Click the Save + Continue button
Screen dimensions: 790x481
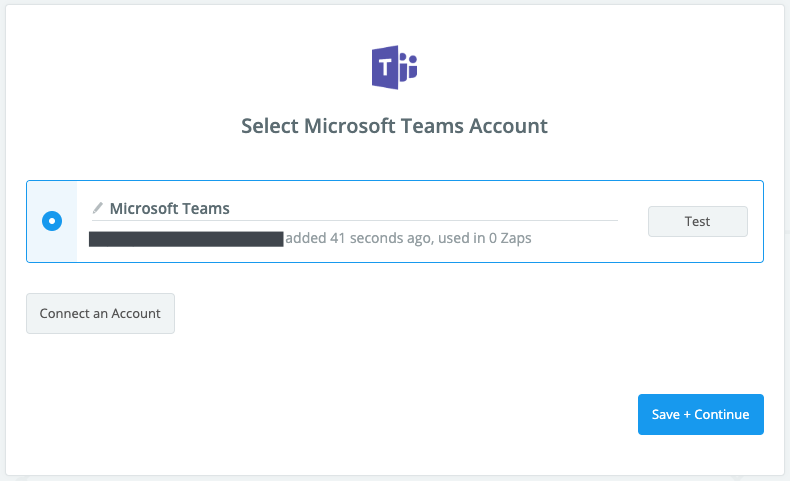point(700,414)
